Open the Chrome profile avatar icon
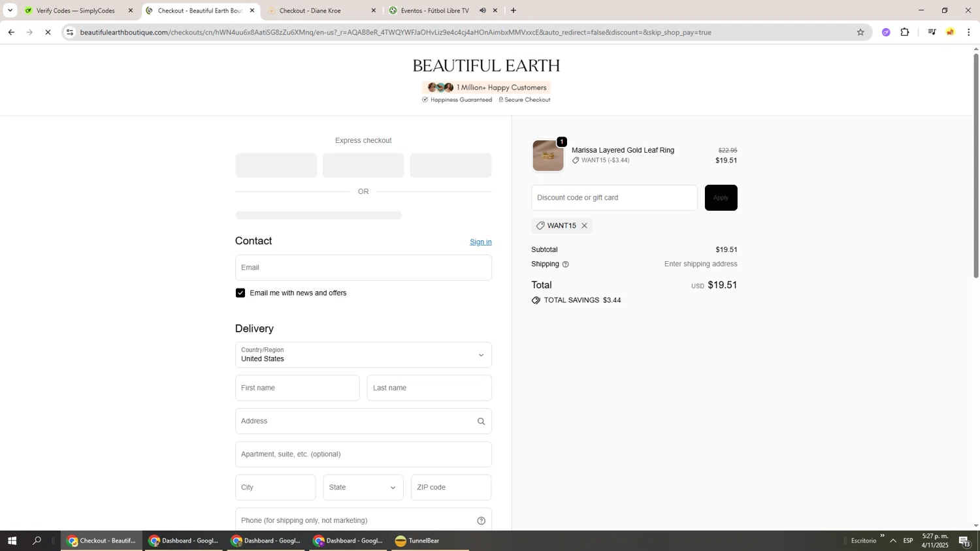 (951, 32)
